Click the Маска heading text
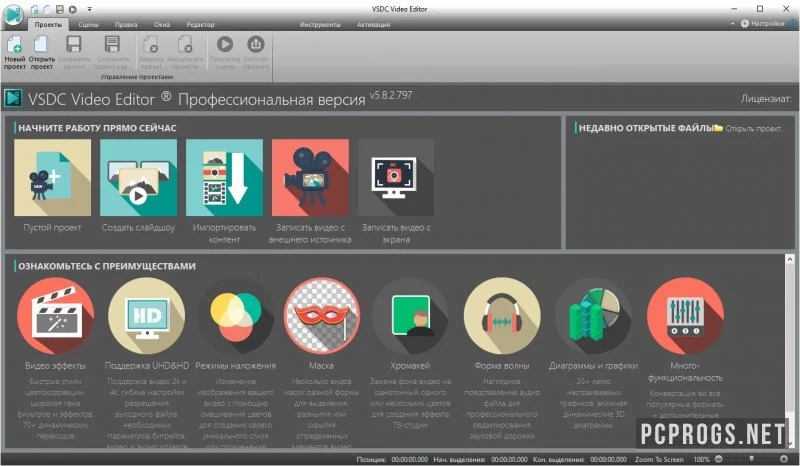The width and height of the screenshot is (800, 466). pos(321,365)
